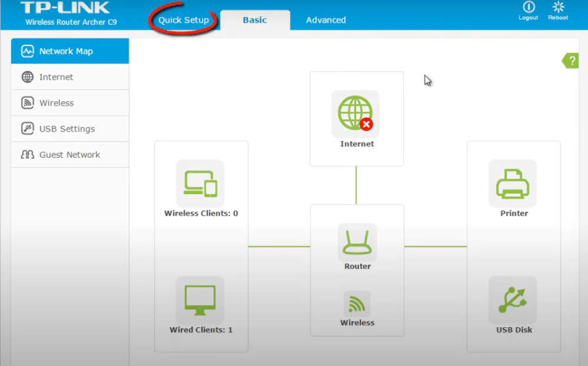Click the Network Map sidebar icon
Viewport: 588px width, 366px height.
click(27, 51)
